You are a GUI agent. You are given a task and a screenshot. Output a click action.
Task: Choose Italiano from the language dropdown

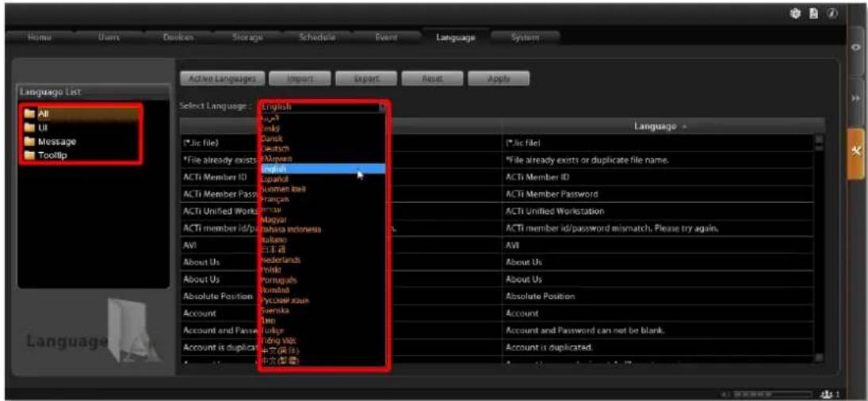tap(323, 239)
